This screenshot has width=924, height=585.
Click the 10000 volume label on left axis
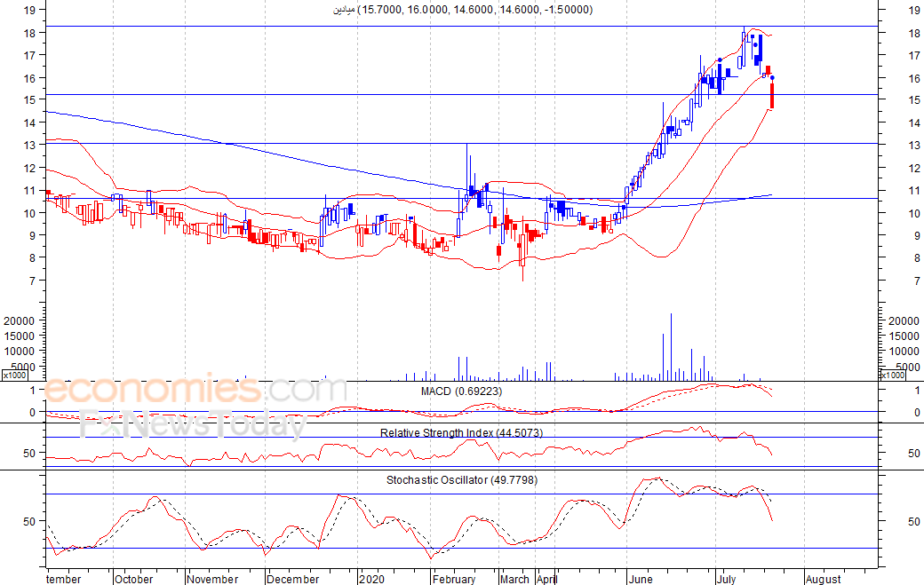(20, 352)
